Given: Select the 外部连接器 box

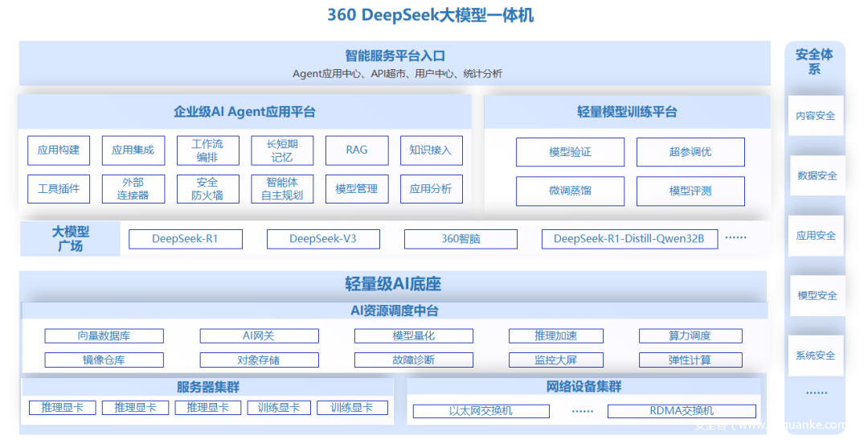Looking at the screenshot, I should tap(133, 189).
